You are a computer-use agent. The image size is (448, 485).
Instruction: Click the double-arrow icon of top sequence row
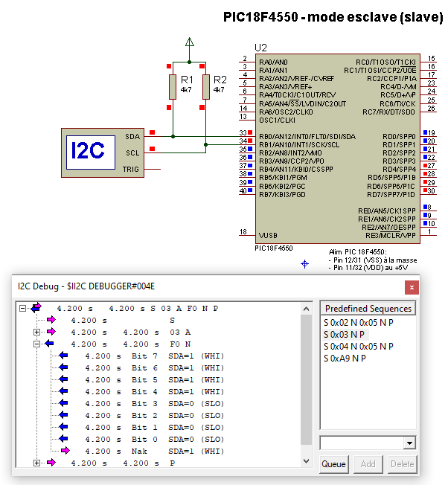tap(36, 308)
